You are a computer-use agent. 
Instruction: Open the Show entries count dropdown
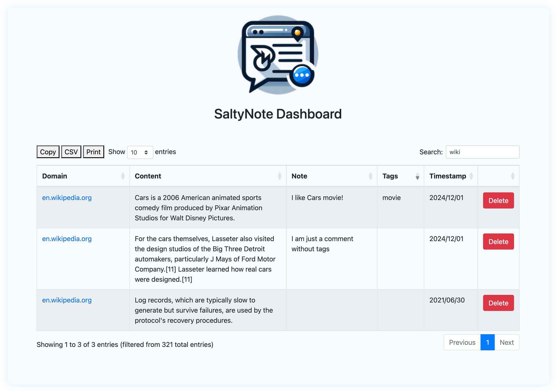(x=140, y=152)
